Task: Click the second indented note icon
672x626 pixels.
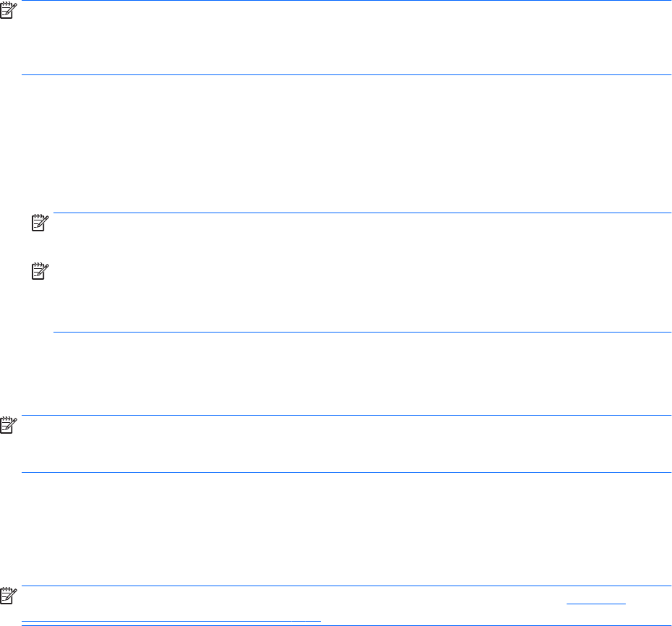Action: click(38, 273)
